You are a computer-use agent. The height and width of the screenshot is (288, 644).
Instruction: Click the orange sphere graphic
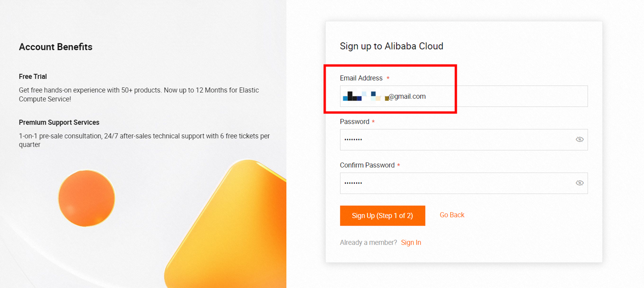click(87, 198)
